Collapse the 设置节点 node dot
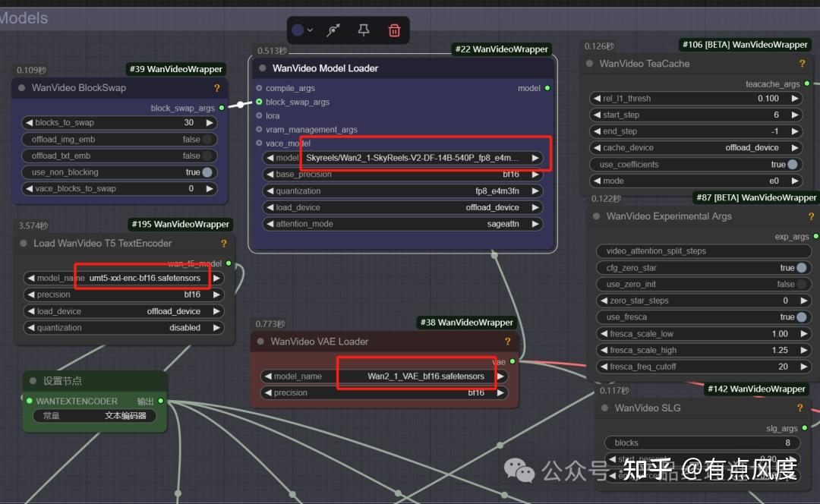Screen dimensions: 820x504 pyautogui.click(x=33, y=380)
